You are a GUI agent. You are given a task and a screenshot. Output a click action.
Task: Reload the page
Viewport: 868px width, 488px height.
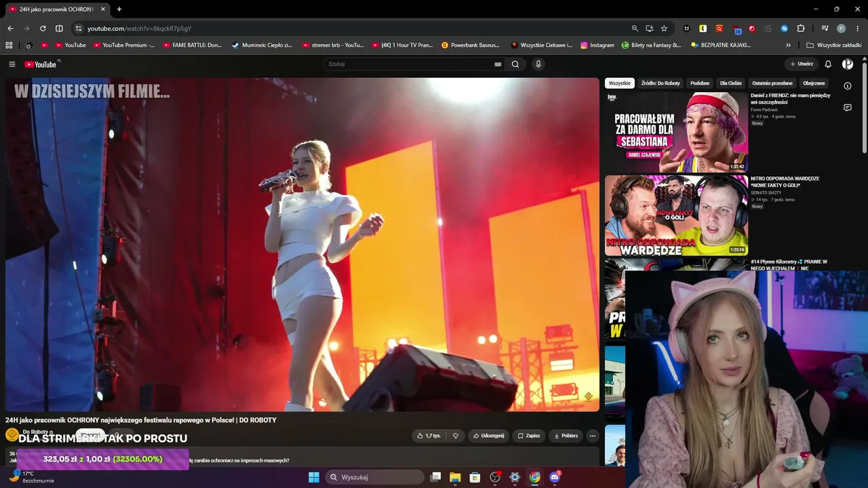pyautogui.click(x=43, y=28)
